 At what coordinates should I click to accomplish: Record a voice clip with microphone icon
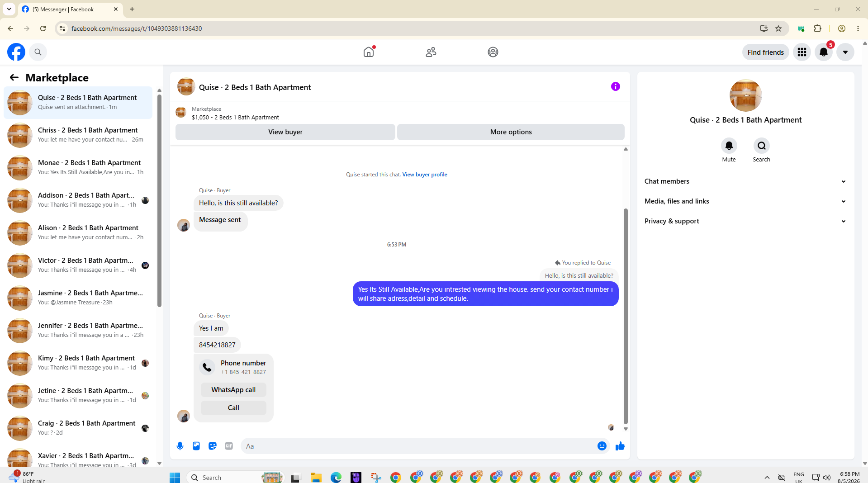pos(180,446)
